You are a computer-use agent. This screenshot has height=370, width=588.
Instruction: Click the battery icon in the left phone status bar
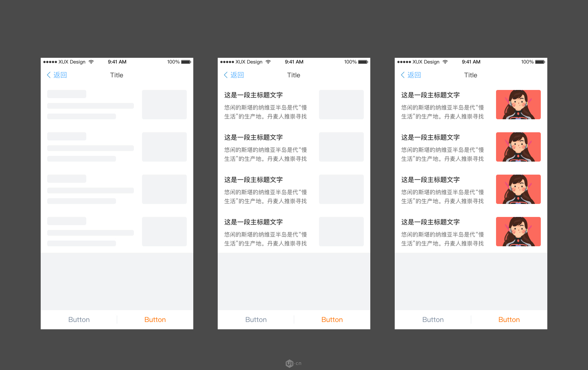coord(186,62)
